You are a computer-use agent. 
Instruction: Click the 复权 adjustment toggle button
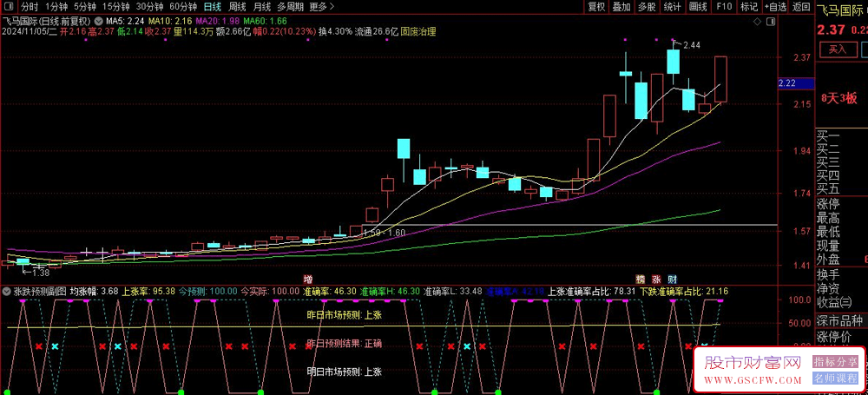point(596,6)
